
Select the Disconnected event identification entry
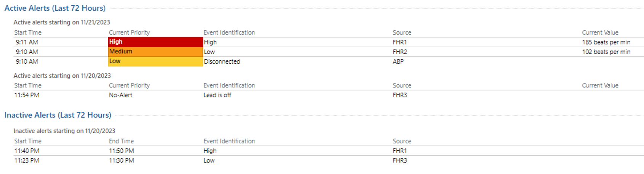(222, 61)
